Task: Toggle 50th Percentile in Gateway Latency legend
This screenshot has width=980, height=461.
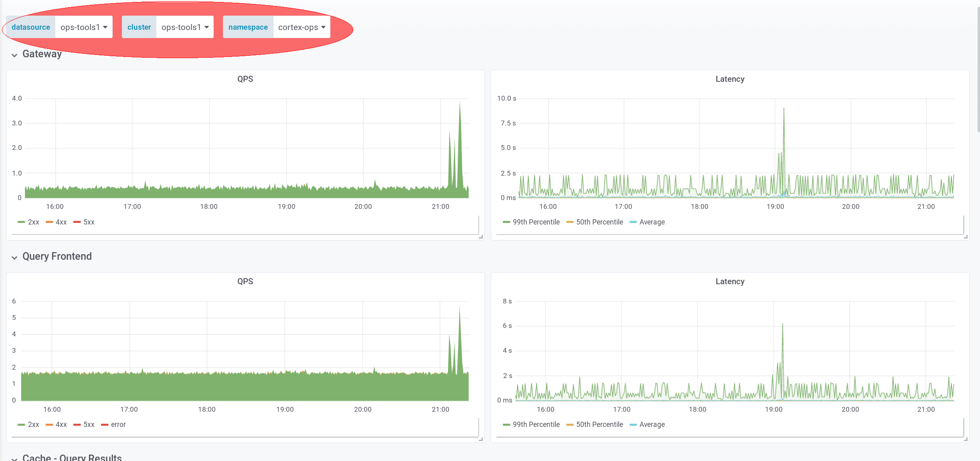Action: coord(599,222)
